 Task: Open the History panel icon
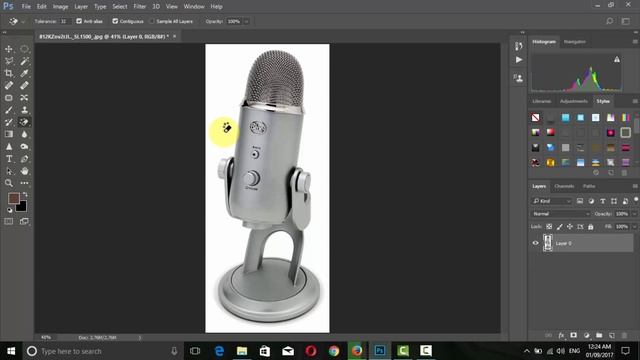518,46
